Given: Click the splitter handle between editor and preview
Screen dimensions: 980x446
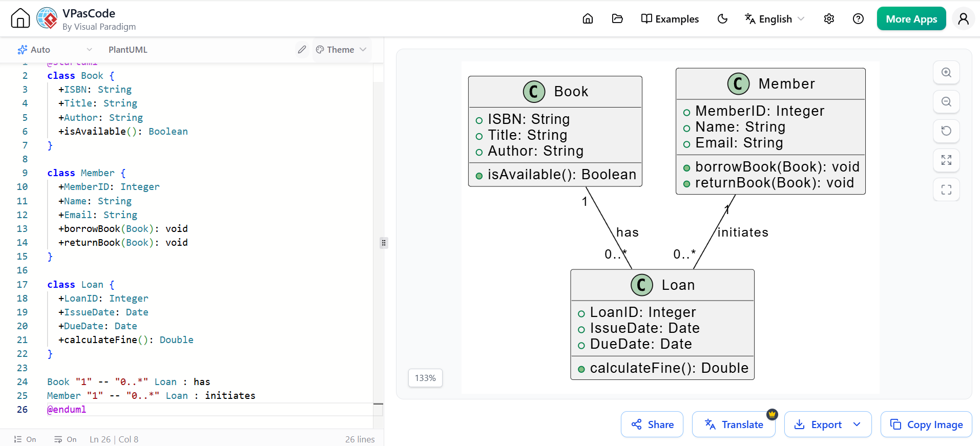Looking at the screenshot, I should coord(384,243).
